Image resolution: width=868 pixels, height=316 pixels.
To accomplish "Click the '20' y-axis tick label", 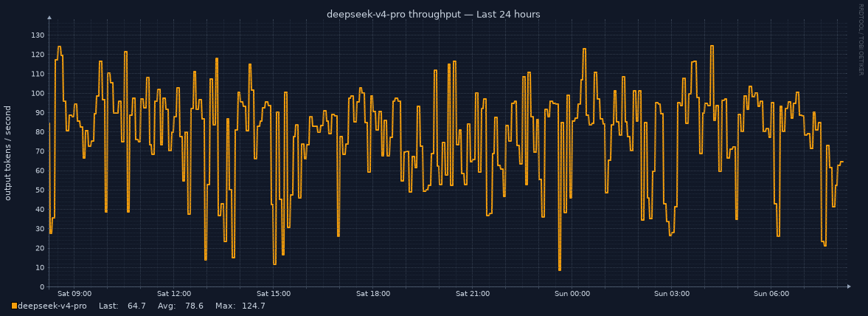I will (41, 249).
